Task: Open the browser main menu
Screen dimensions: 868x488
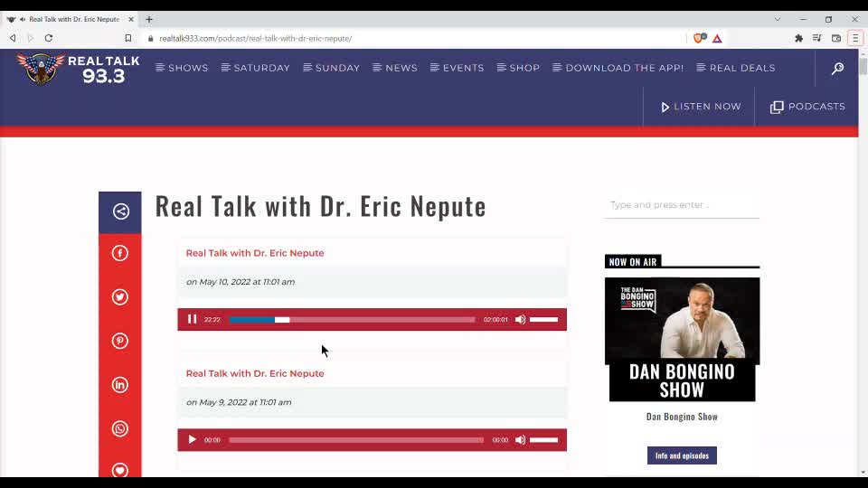Action: (855, 38)
